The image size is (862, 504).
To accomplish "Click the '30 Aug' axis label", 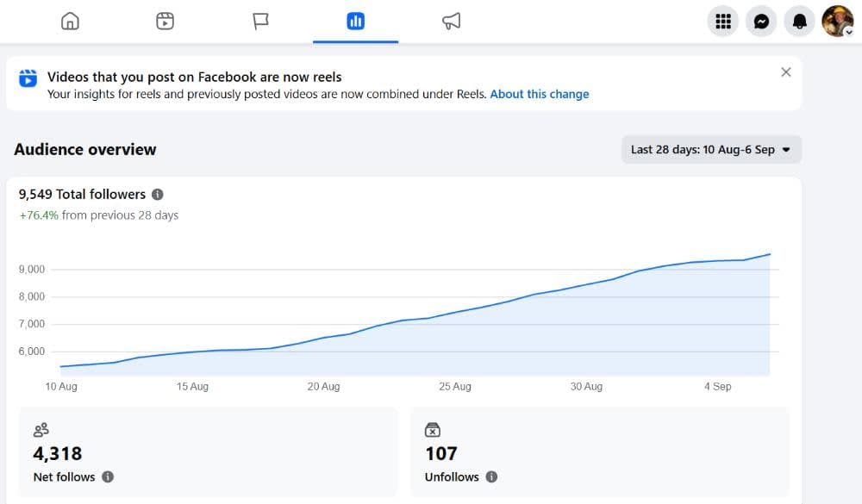I will 586,386.
